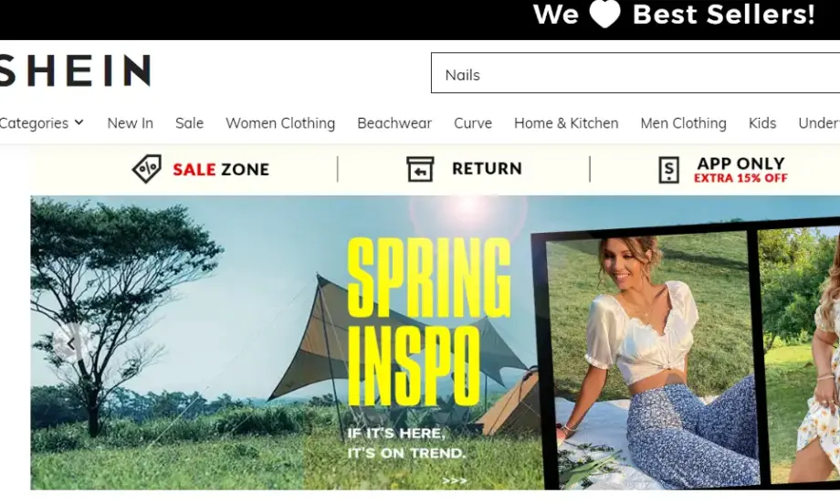
Task: Click the SHEIN logo
Action: click(75, 69)
